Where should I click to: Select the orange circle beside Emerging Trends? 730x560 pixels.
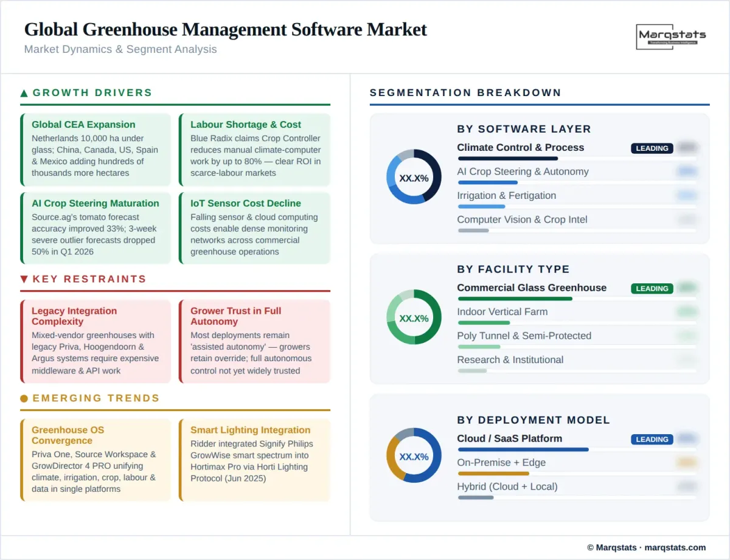24,398
